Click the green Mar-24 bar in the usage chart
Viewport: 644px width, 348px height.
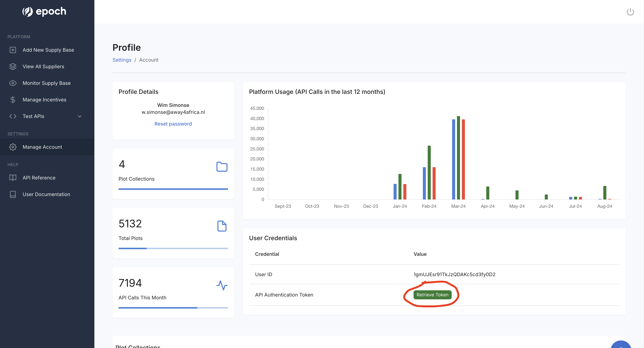458,158
